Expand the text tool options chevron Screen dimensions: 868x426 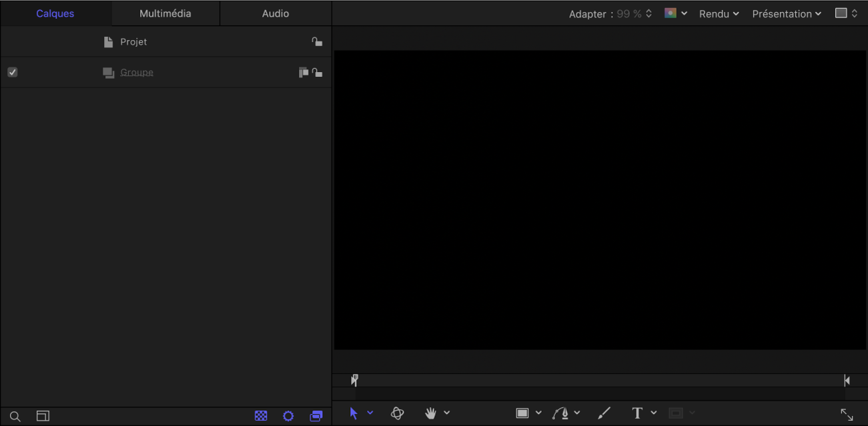[x=654, y=413]
